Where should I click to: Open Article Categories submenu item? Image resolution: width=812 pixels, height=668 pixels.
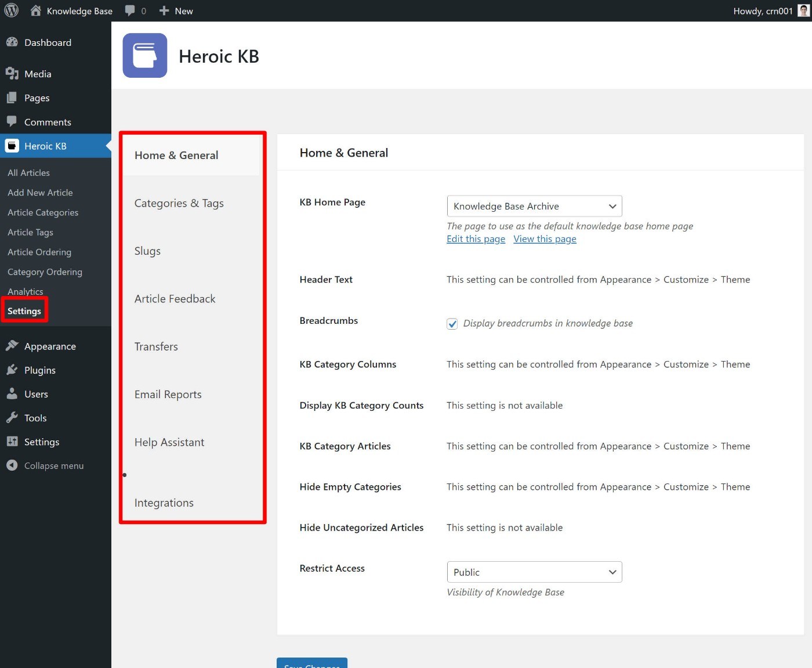tap(43, 212)
